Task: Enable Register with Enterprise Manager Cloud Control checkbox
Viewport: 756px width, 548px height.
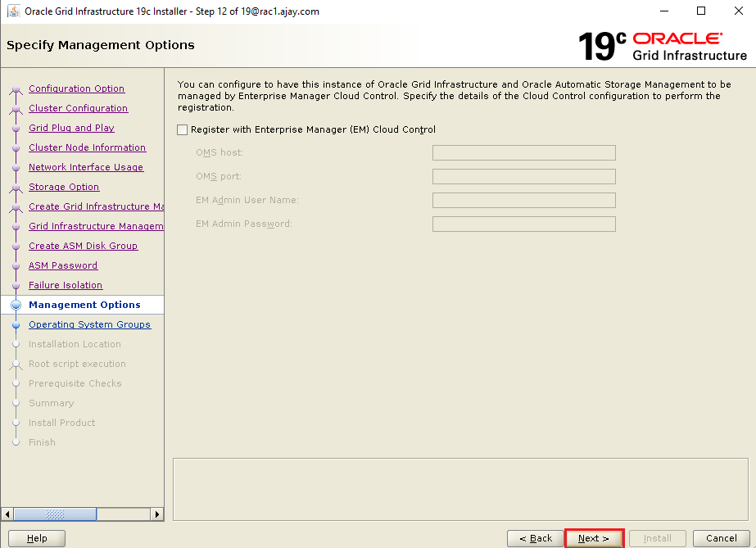Action: pyautogui.click(x=183, y=129)
